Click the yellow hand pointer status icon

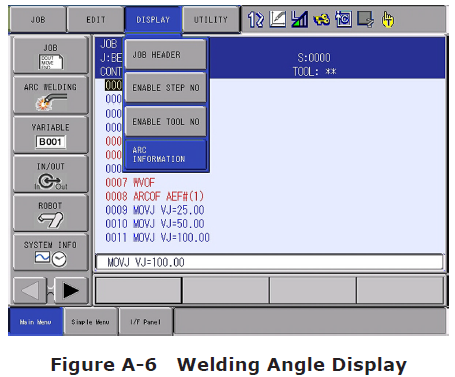[388, 19]
